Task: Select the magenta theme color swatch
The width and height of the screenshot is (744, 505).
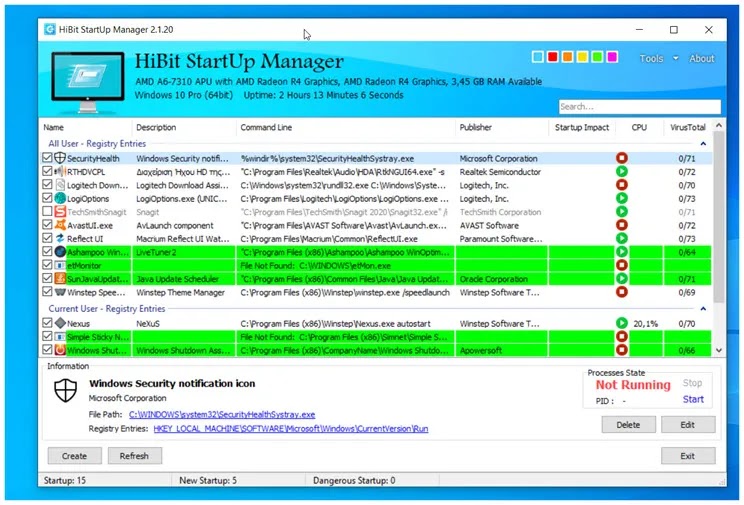Action: click(612, 57)
